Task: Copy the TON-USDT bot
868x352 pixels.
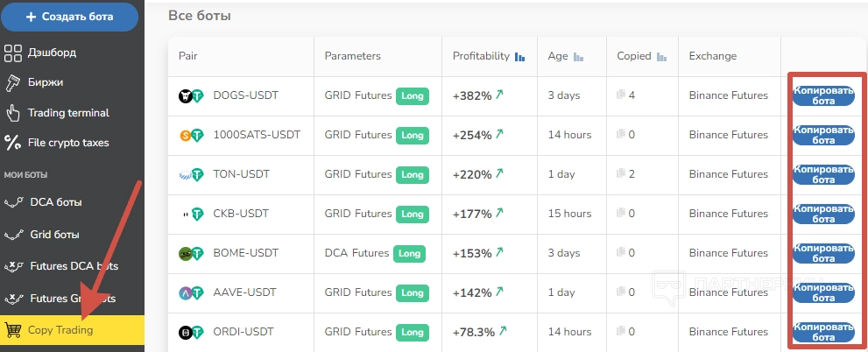Action: pyautogui.click(x=823, y=174)
